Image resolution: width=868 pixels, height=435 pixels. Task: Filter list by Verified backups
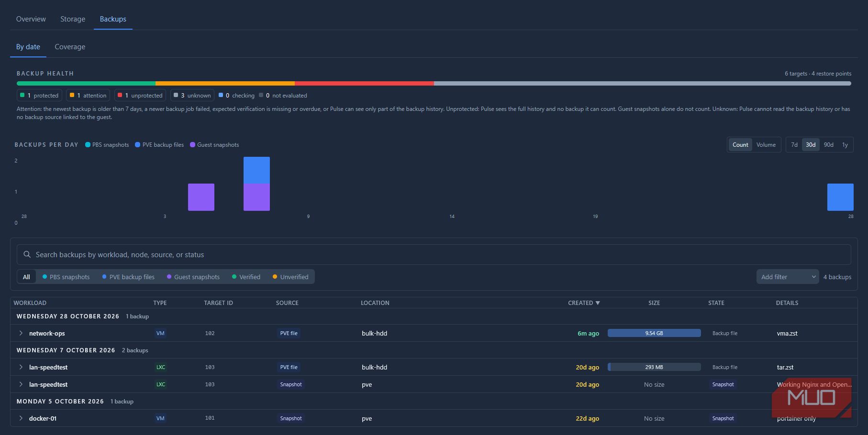pyautogui.click(x=246, y=277)
